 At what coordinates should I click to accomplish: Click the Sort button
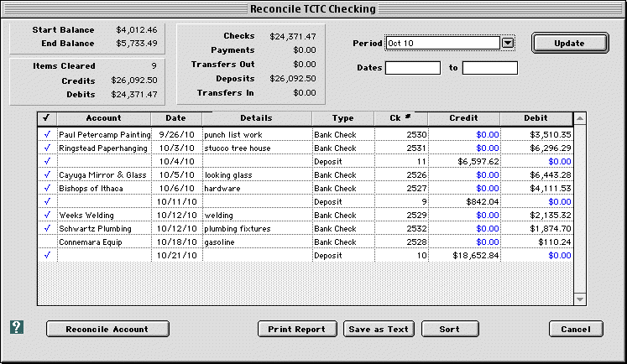tap(449, 329)
